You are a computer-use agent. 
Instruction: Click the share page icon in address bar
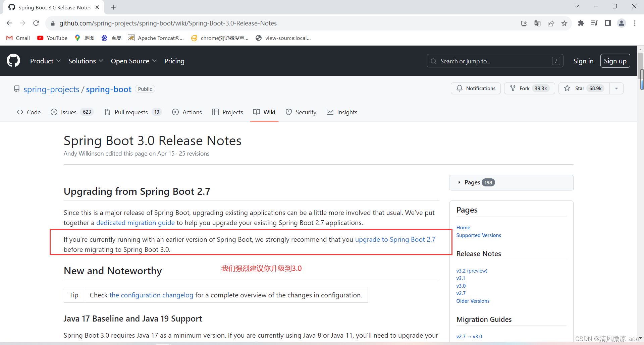point(551,23)
